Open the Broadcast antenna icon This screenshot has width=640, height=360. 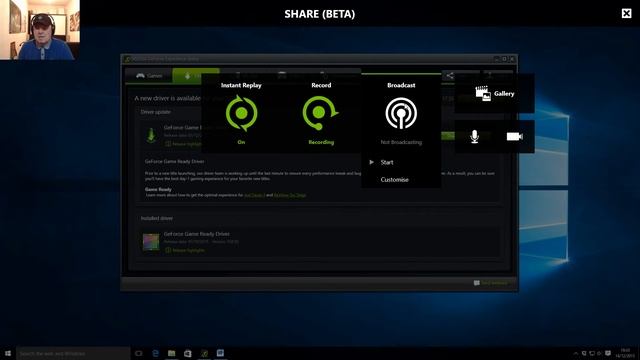point(401,113)
